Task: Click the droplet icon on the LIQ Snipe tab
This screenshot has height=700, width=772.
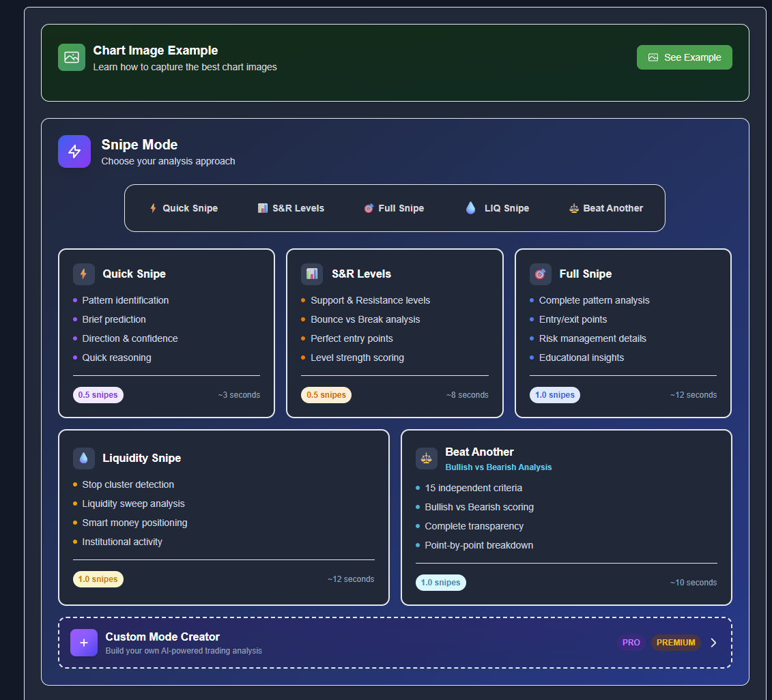Action: point(470,207)
